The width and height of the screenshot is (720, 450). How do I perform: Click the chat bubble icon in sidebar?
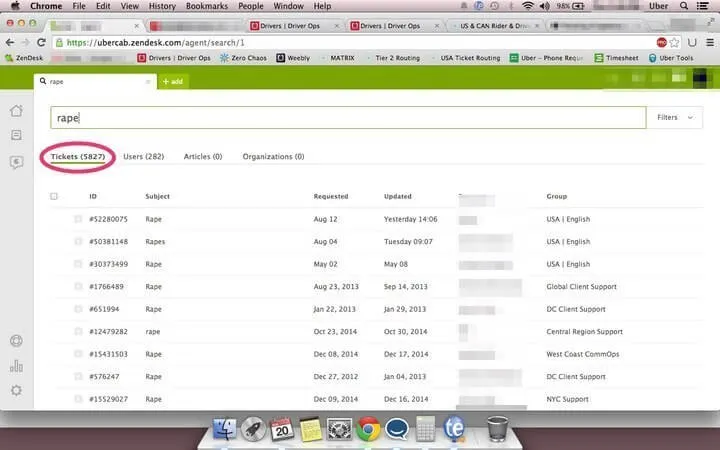[x=15, y=162]
